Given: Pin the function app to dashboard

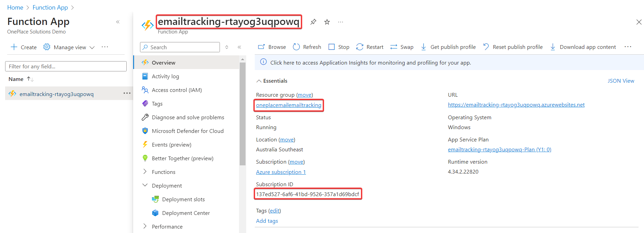Looking at the screenshot, I should pos(313,22).
